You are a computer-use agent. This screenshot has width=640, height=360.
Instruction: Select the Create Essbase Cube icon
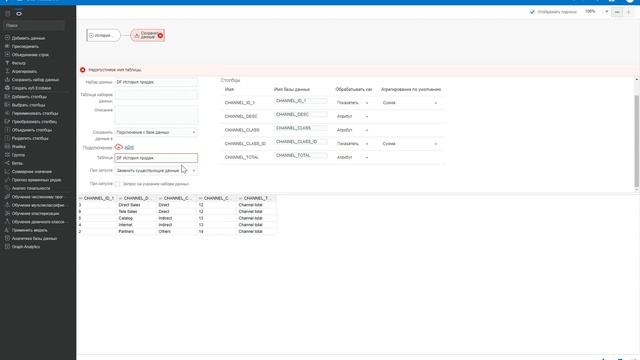click(7, 88)
